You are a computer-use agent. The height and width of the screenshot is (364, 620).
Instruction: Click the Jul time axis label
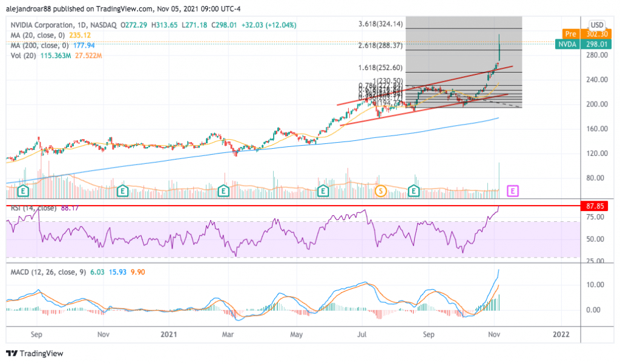point(361,334)
